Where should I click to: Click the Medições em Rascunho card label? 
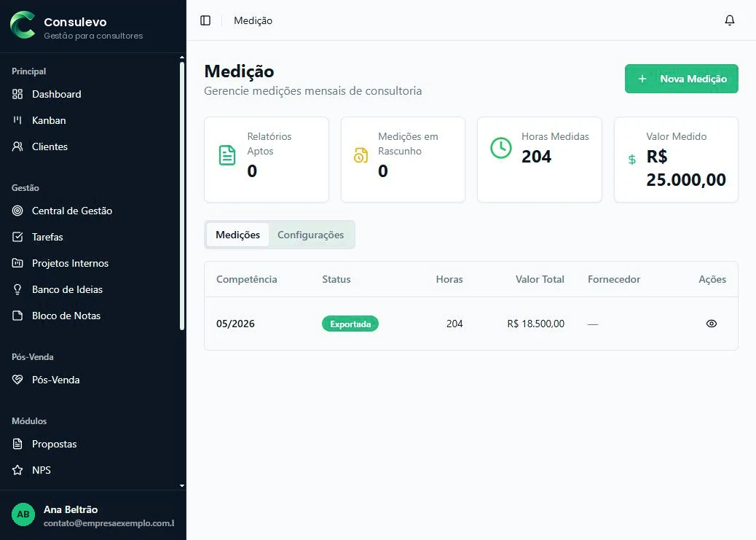click(x=408, y=144)
